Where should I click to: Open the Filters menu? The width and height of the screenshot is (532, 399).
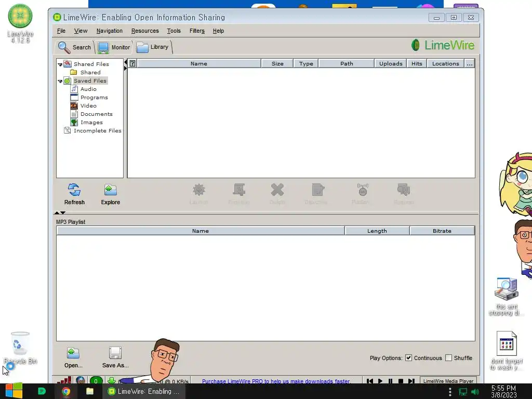197,31
